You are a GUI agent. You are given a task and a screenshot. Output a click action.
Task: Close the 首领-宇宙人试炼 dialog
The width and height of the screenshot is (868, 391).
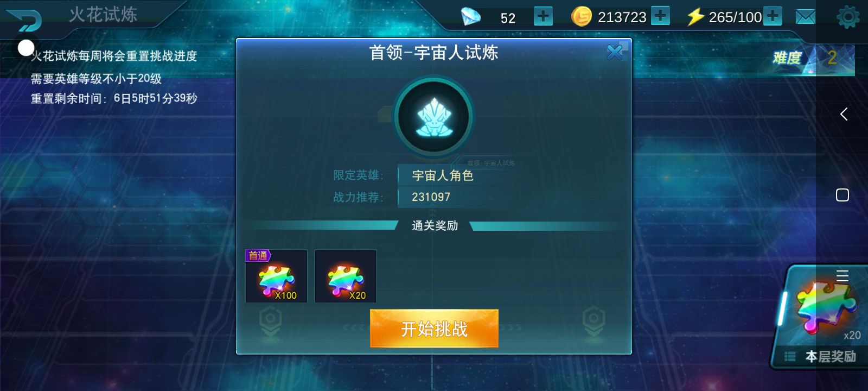pyautogui.click(x=615, y=52)
